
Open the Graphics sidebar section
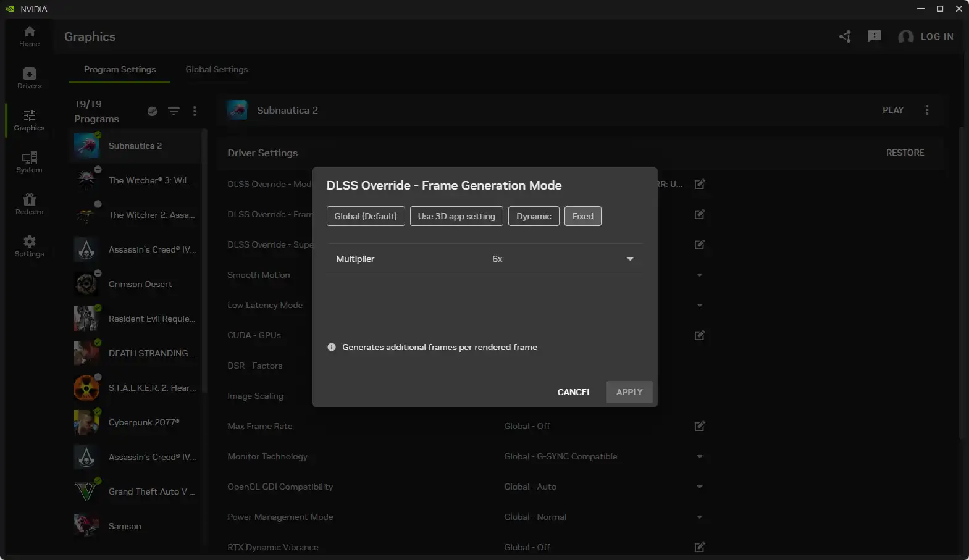click(29, 120)
